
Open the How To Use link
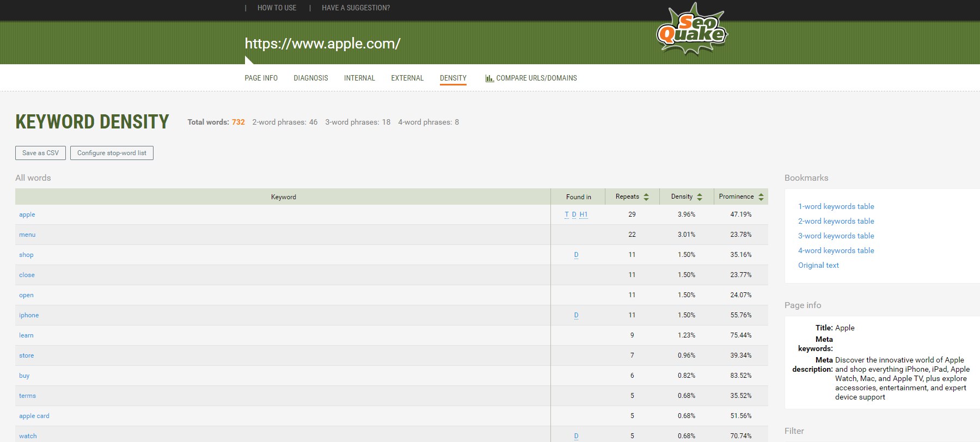(x=277, y=8)
